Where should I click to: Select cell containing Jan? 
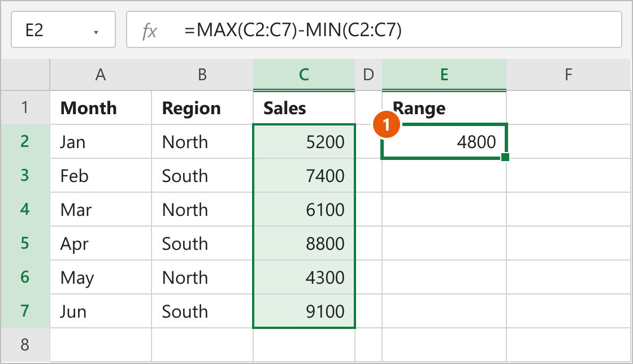click(101, 142)
